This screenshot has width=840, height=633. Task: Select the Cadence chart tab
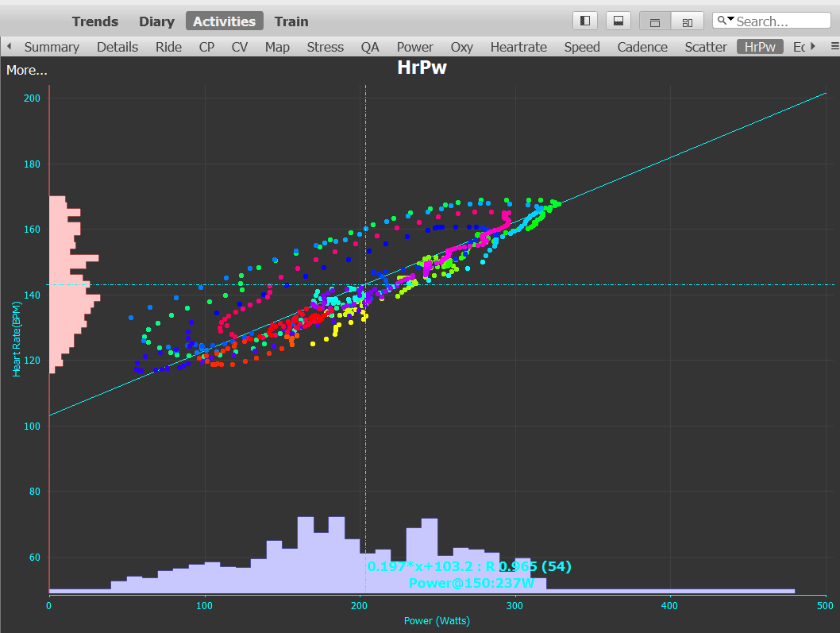(x=642, y=47)
